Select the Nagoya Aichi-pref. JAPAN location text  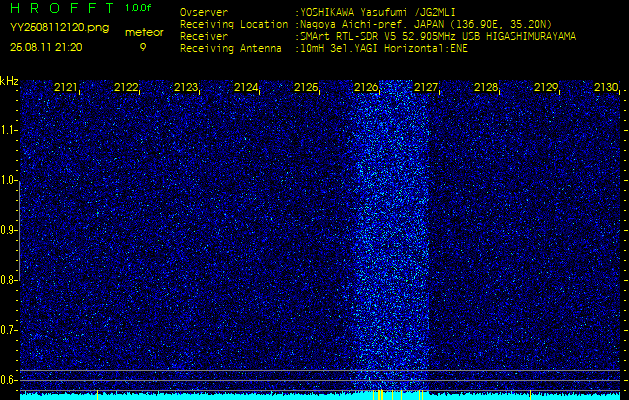click(x=424, y=24)
